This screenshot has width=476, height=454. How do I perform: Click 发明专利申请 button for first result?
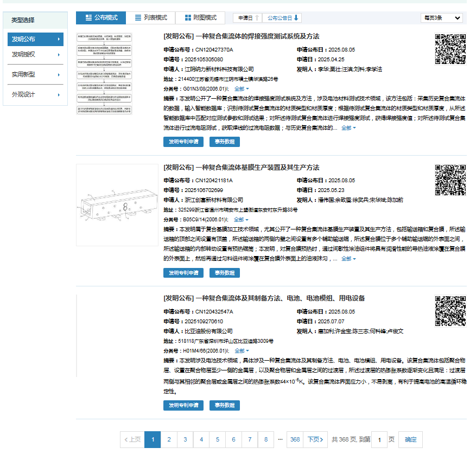point(183,142)
